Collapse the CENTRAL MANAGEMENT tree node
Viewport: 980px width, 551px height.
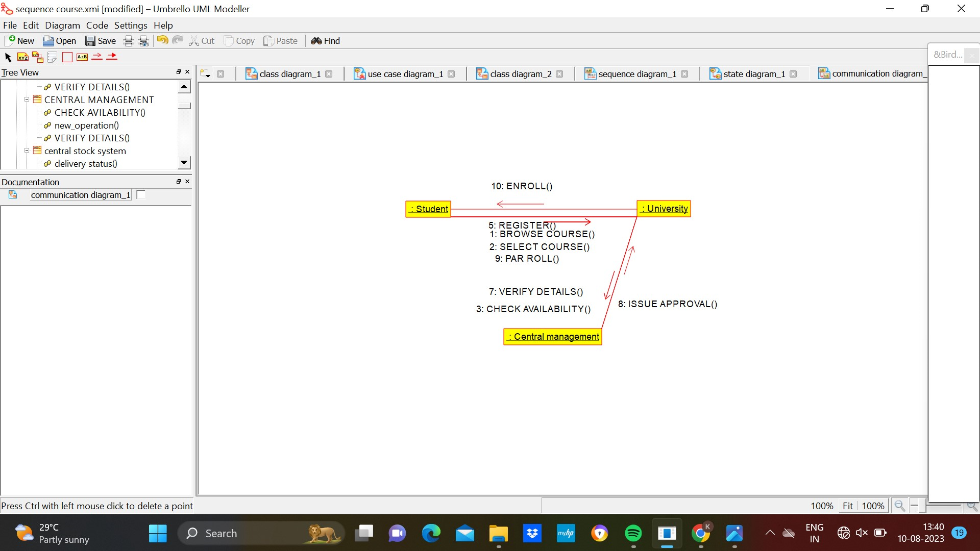[27, 99]
